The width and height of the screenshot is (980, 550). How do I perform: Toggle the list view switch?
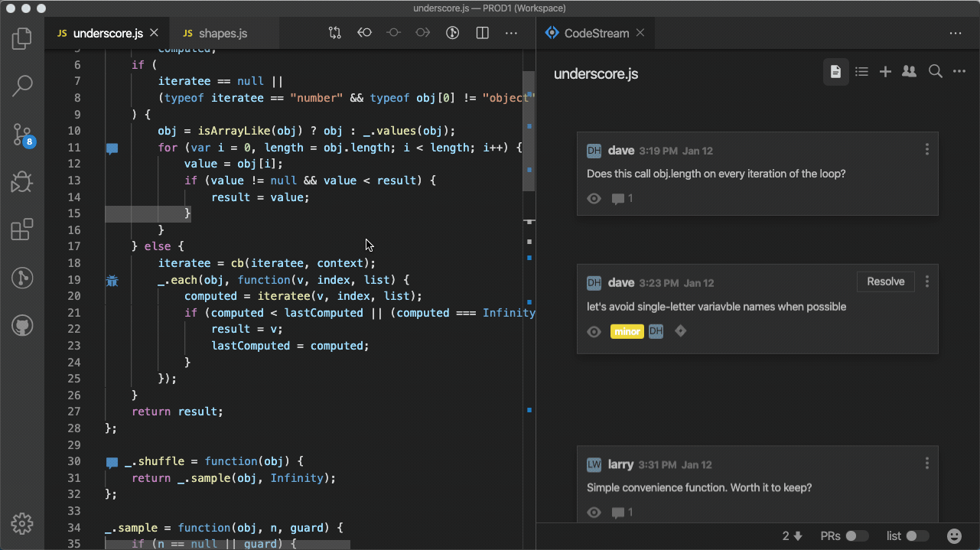tap(917, 536)
